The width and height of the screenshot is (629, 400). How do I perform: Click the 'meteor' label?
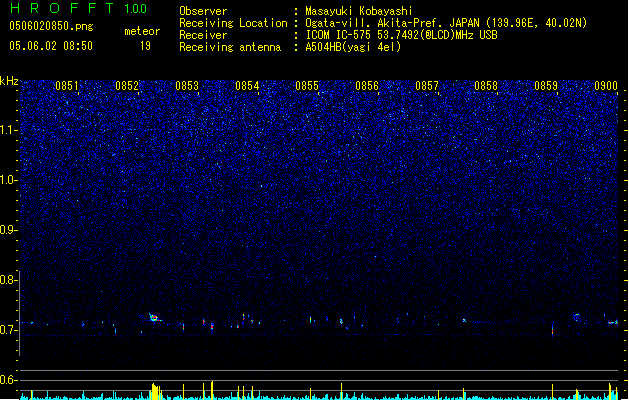[142, 31]
